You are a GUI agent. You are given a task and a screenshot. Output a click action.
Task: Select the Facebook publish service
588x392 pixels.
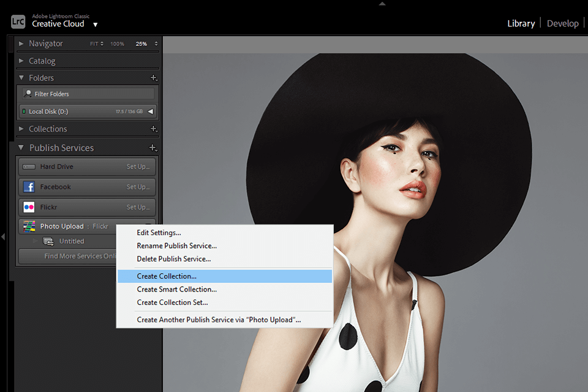pyautogui.click(x=87, y=187)
